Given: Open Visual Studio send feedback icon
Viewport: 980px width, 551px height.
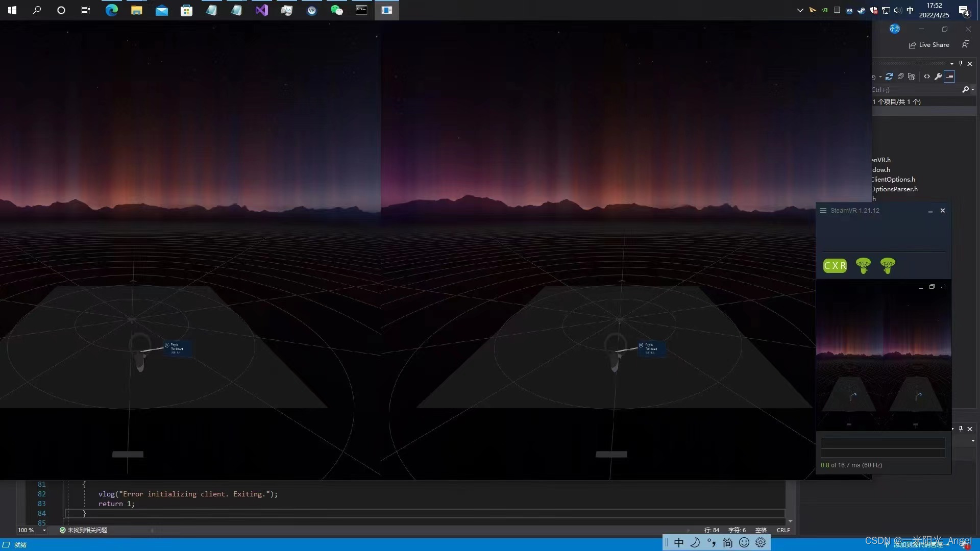Looking at the screenshot, I should pyautogui.click(x=966, y=44).
